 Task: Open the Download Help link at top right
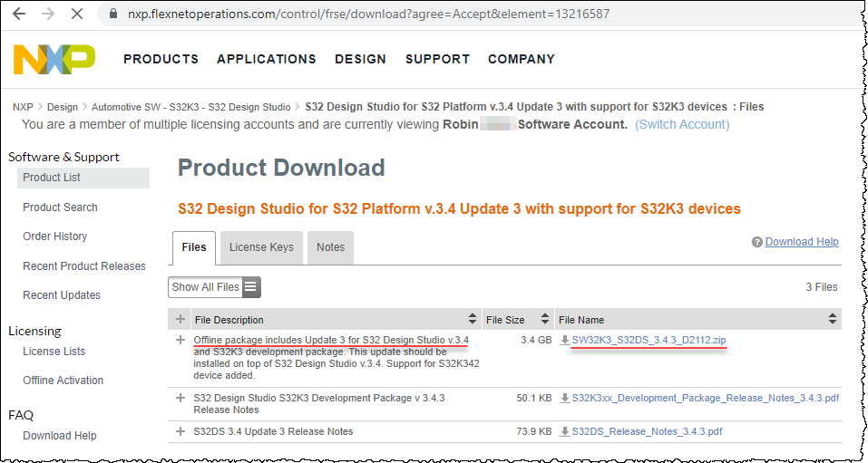(x=802, y=242)
